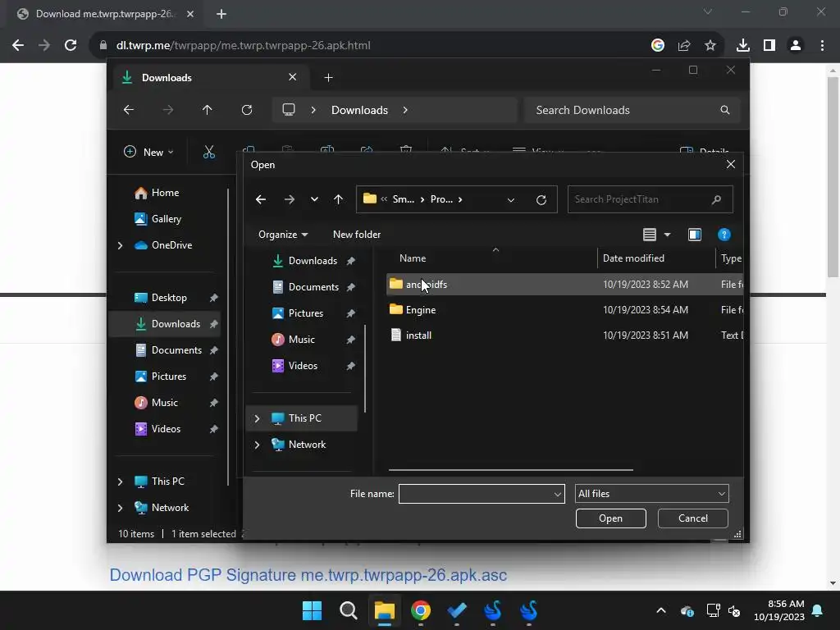Click the horizontal scrollbar in file list

(x=510, y=470)
